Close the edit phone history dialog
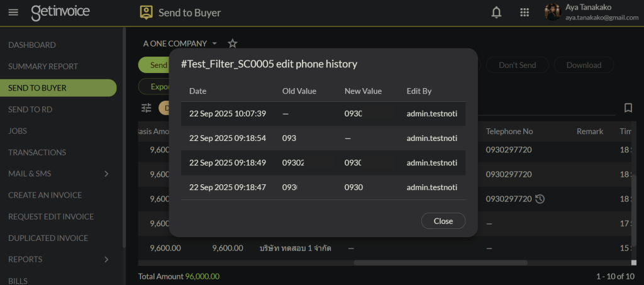Screen dimensions: 644x285 tap(443, 221)
